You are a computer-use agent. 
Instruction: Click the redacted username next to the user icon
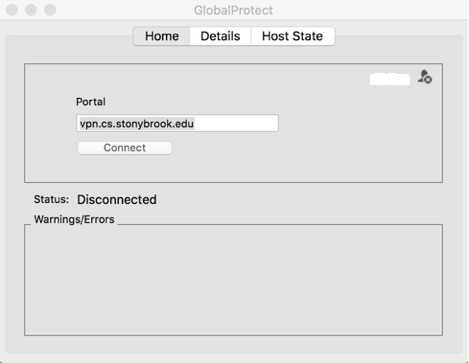click(390, 79)
